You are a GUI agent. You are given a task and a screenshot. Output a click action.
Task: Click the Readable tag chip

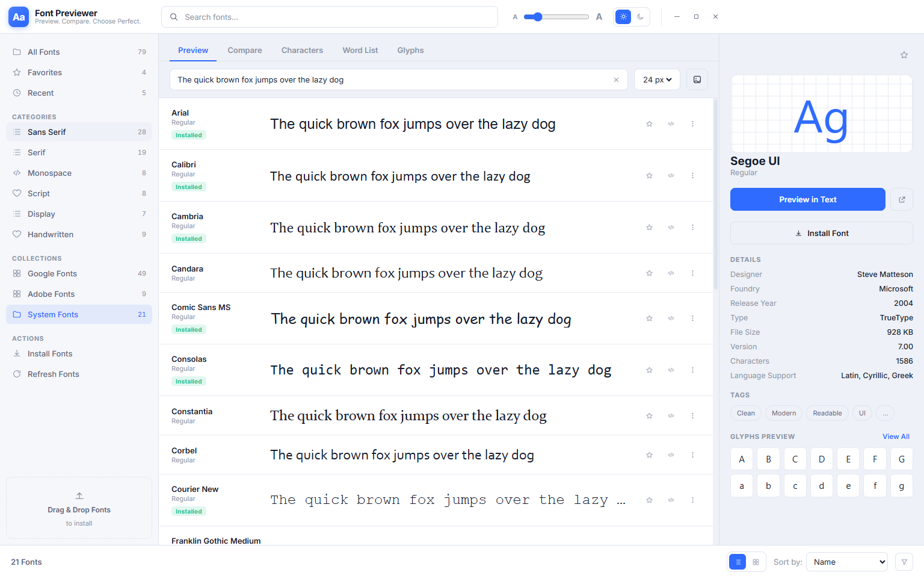click(827, 413)
